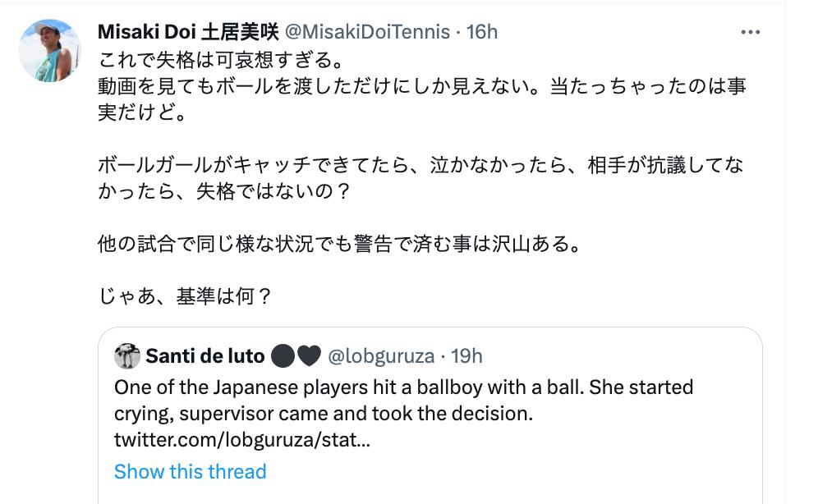Click the paragraph starting ボールガールがキャッチ

[x=420, y=165]
